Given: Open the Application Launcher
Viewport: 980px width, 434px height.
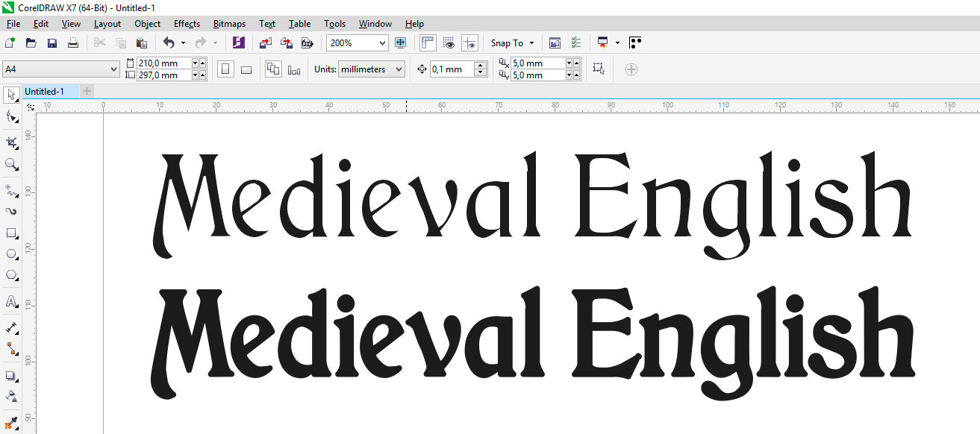Looking at the screenshot, I should click(602, 43).
